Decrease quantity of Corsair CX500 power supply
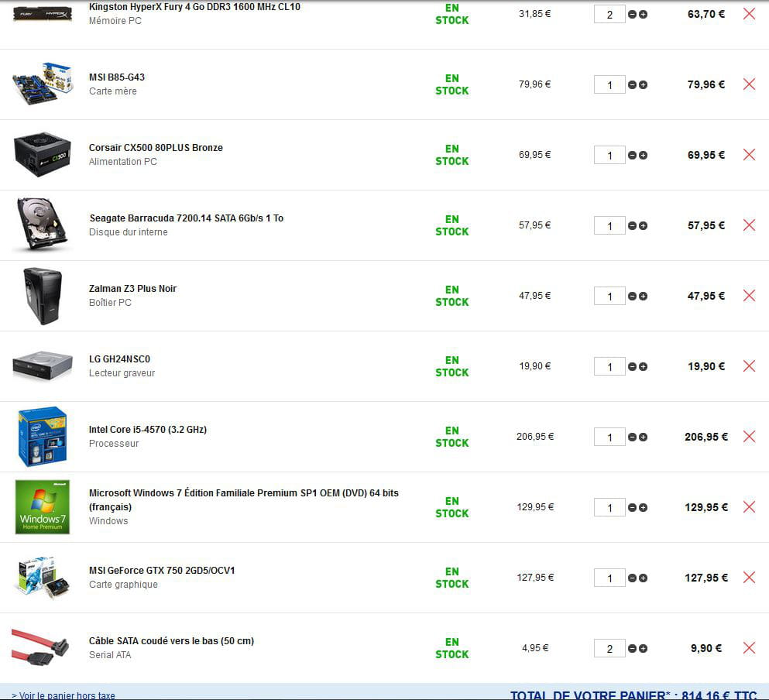This screenshot has width=769, height=700. point(632,156)
